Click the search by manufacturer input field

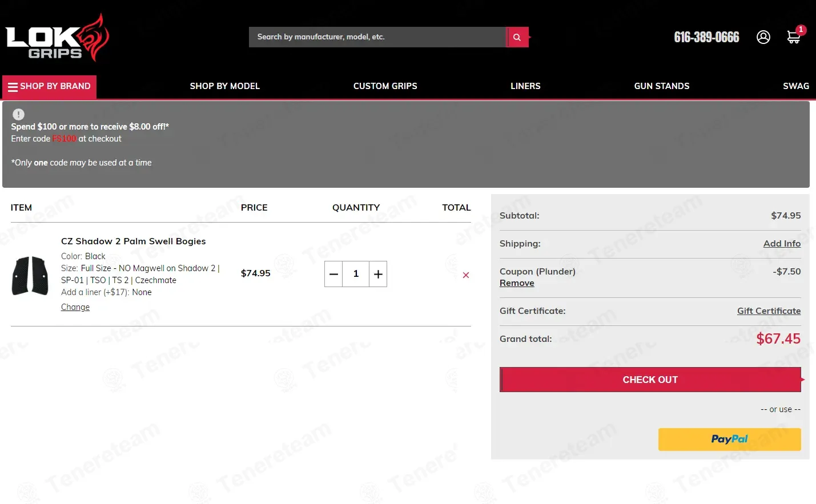click(x=377, y=37)
